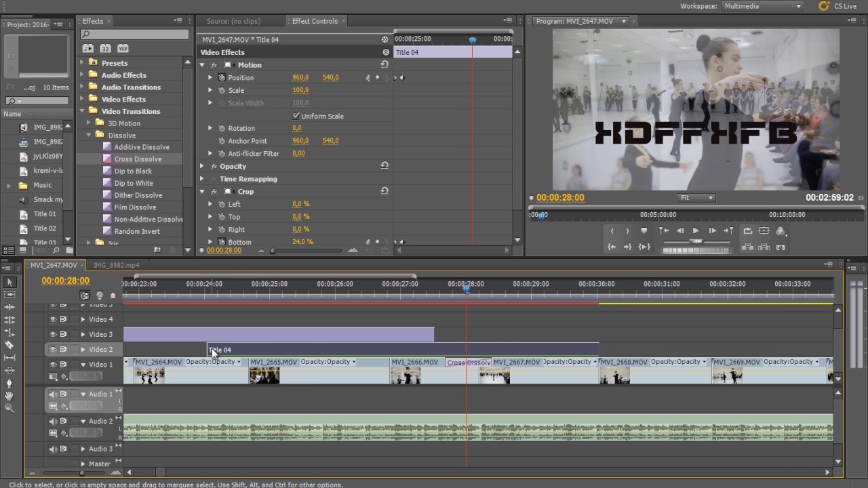Toggle sync lock on Video 4 track
This screenshot has height=488, width=868.
[x=63, y=319]
